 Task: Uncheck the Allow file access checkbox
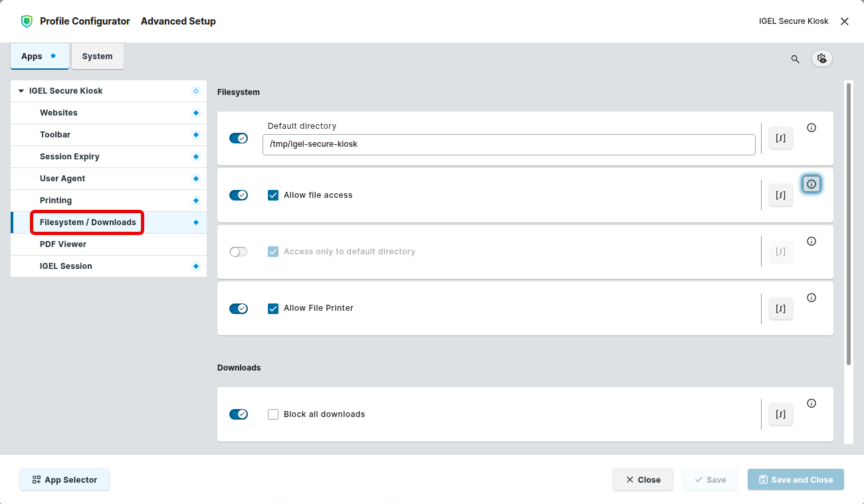(x=273, y=195)
